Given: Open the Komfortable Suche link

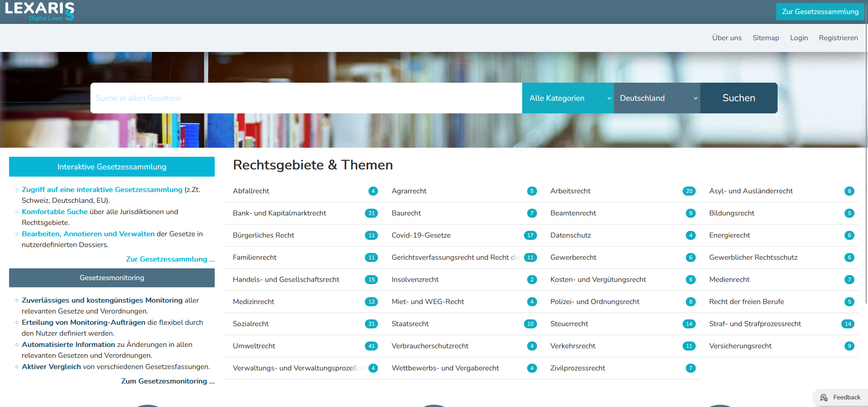Looking at the screenshot, I should click(x=55, y=212).
